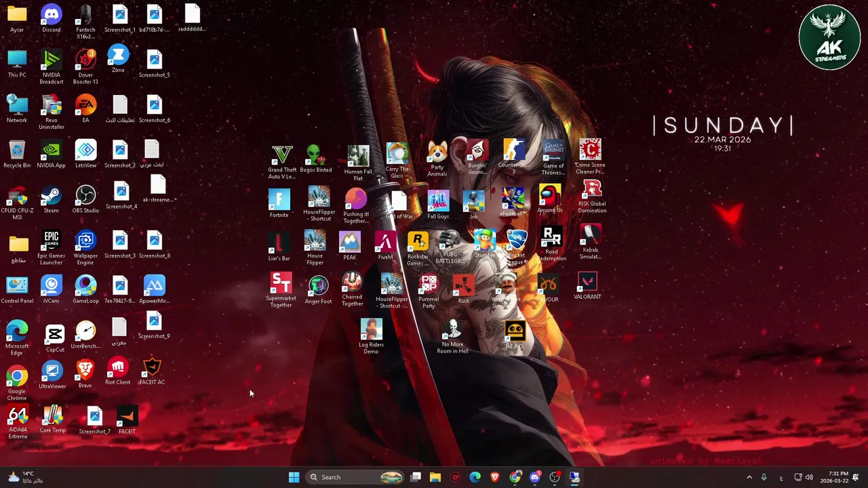Open Task View on the taskbar
Image resolution: width=868 pixels, height=488 pixels.
(416, 477)
